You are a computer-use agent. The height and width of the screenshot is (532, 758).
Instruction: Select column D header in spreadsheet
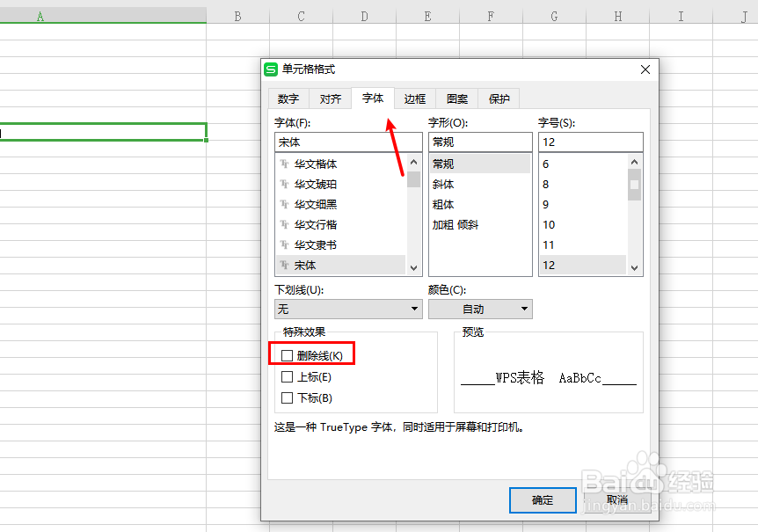(x=365, y=16)
